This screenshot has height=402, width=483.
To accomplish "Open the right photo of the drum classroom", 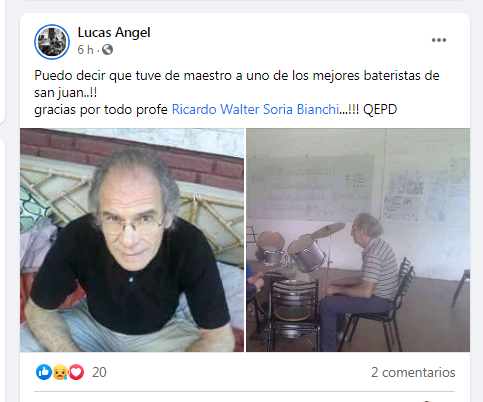I will (x=358, y=240).
